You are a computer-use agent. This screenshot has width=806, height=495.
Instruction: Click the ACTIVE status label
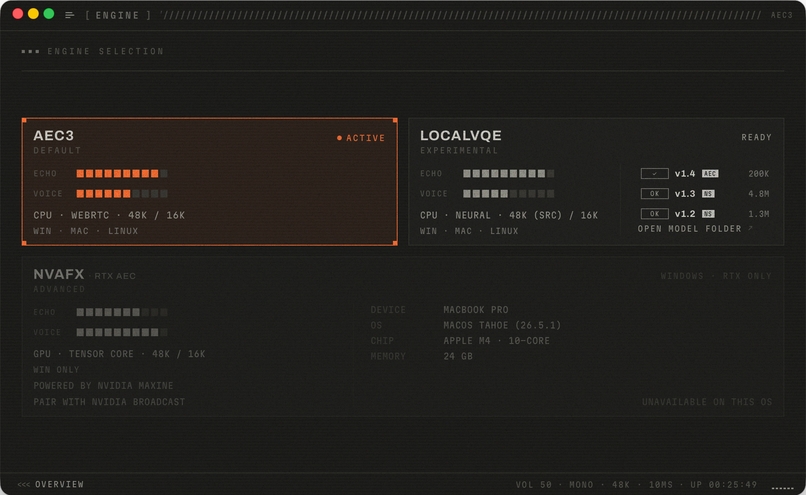point(365,138)
